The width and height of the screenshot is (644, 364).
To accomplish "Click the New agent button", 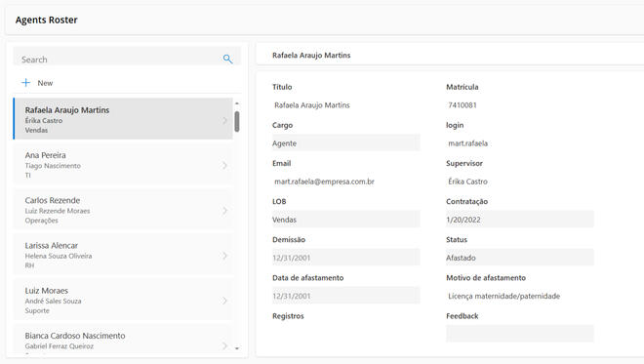I will click(x=37, y=83).
